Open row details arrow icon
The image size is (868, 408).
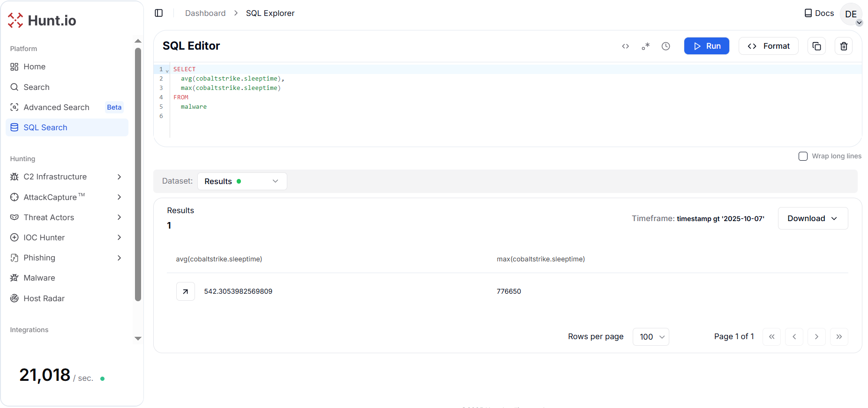[186, 291]
